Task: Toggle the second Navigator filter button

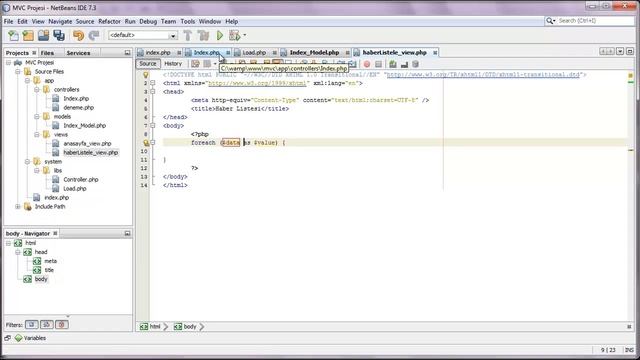Action: [x=47, y=324]
